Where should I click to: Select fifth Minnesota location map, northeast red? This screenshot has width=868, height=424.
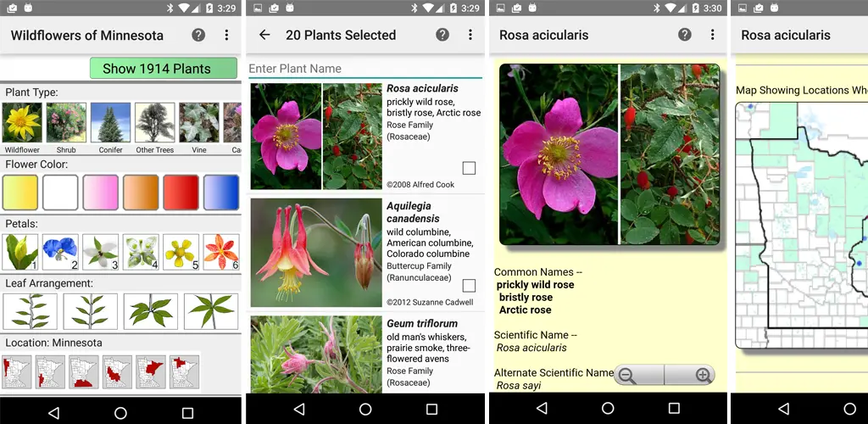coord(151,372)
